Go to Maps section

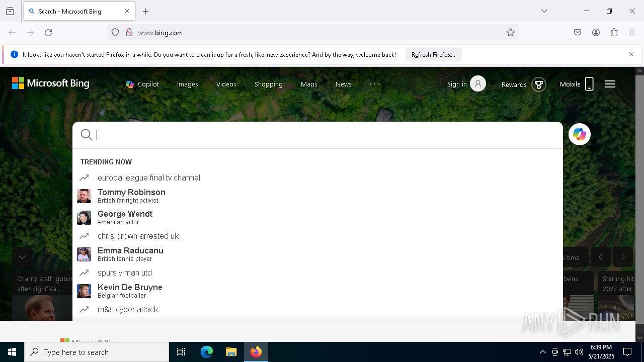pos(309,84)
